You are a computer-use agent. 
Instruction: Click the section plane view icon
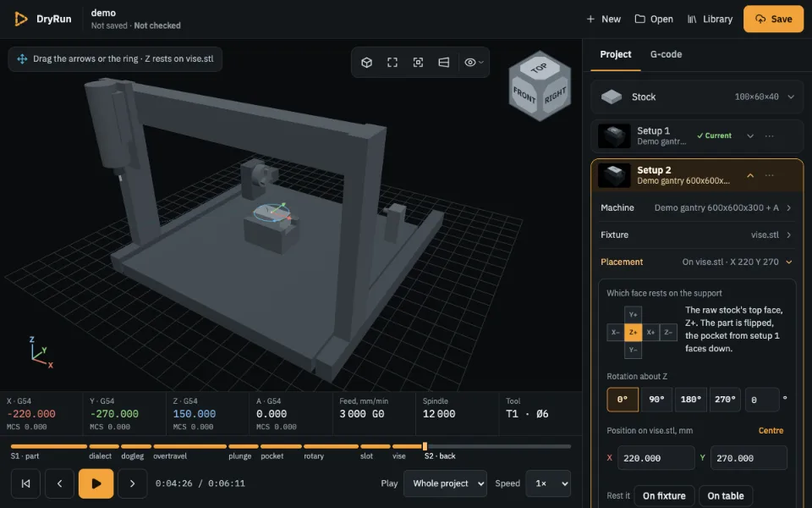point(444,62)
